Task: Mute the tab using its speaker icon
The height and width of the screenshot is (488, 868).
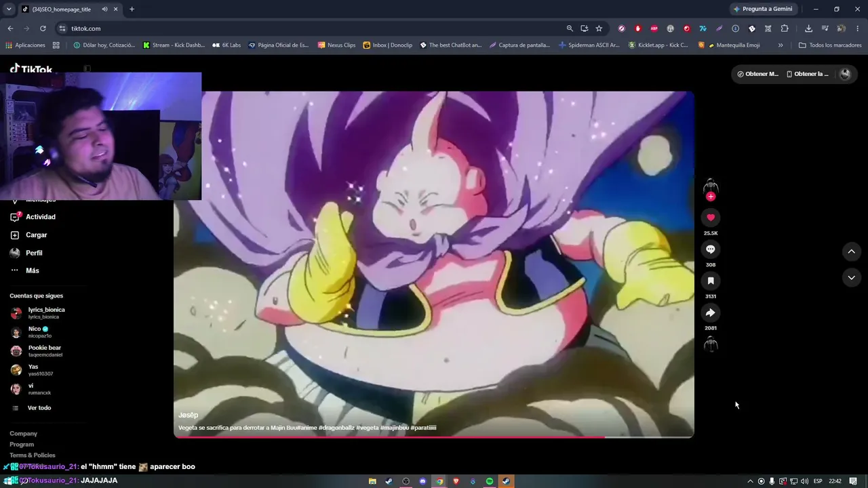Action: 104,9
